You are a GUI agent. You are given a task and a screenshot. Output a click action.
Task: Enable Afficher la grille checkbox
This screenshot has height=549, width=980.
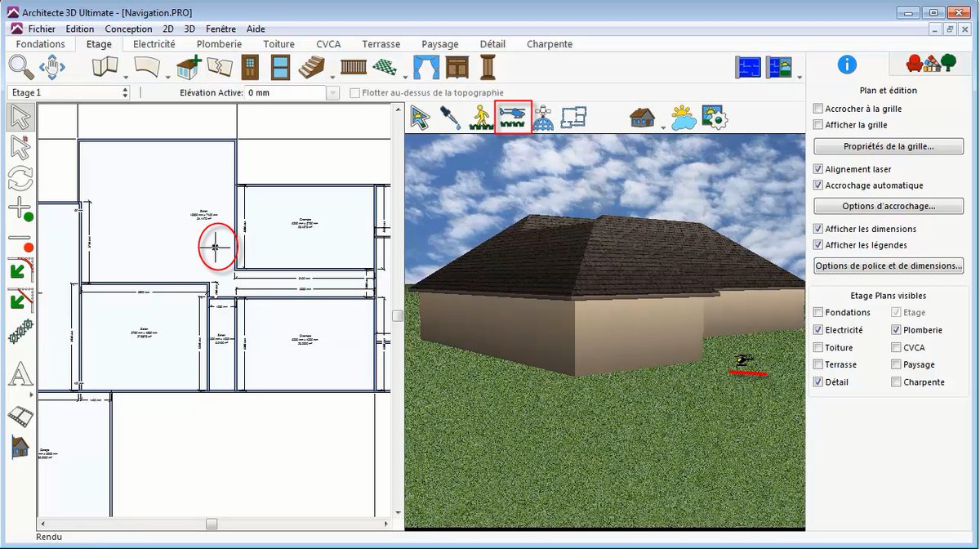click(819, 125)
